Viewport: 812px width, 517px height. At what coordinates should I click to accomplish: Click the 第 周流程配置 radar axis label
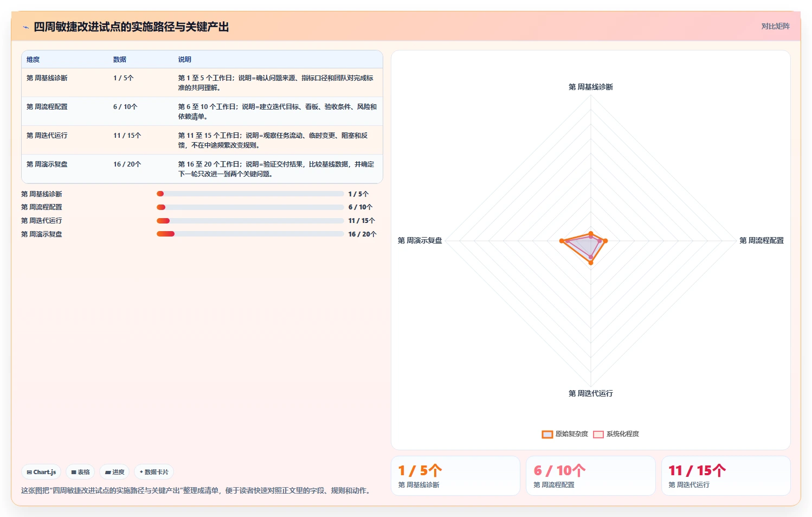762,240
